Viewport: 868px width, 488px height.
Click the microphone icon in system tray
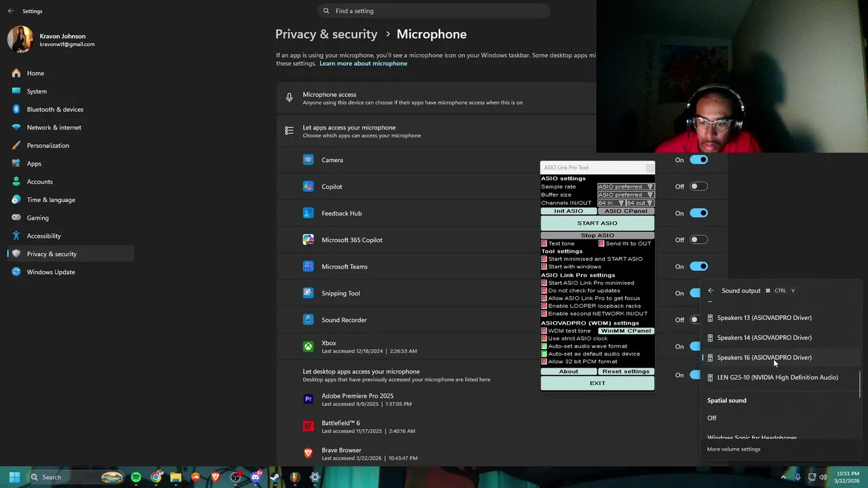pyautogui.click(x=797, y=477)
